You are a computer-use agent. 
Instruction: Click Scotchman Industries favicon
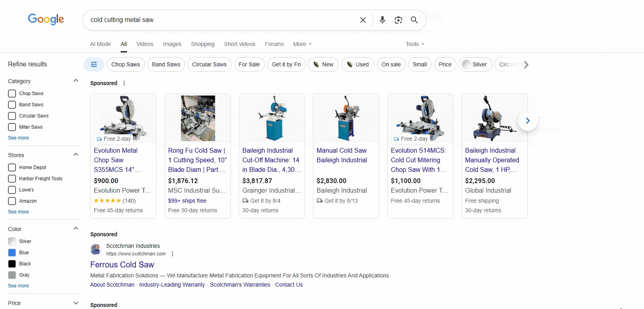coord(96,249)
